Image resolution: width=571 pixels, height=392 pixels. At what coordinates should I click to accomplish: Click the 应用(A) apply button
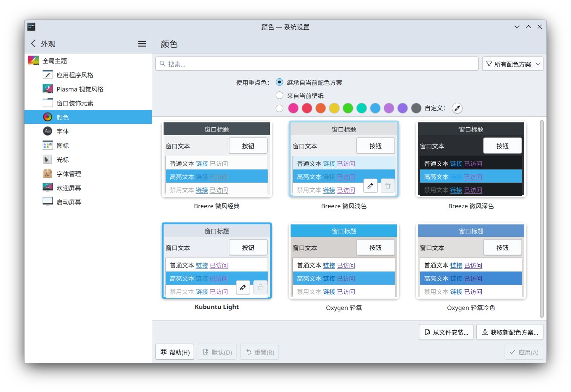coord(524,352)
